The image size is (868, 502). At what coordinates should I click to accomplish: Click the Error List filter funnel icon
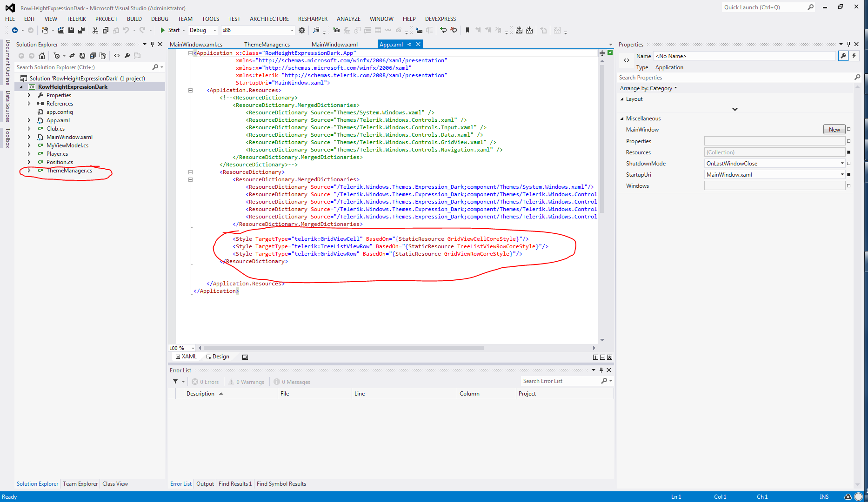pos(175,382)
